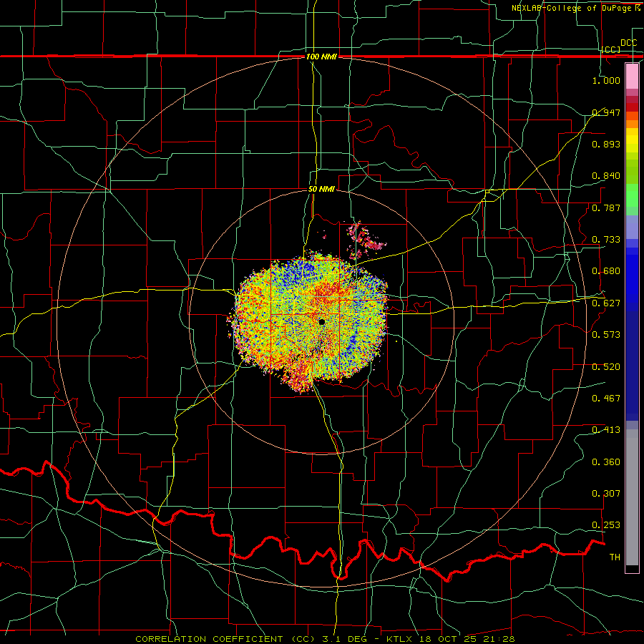The width and height of the screenshot is (644, 644).
Task: Click the CORRELATION COEFFICIENT (CC) caption text
Action: click(x=225, y=639)
